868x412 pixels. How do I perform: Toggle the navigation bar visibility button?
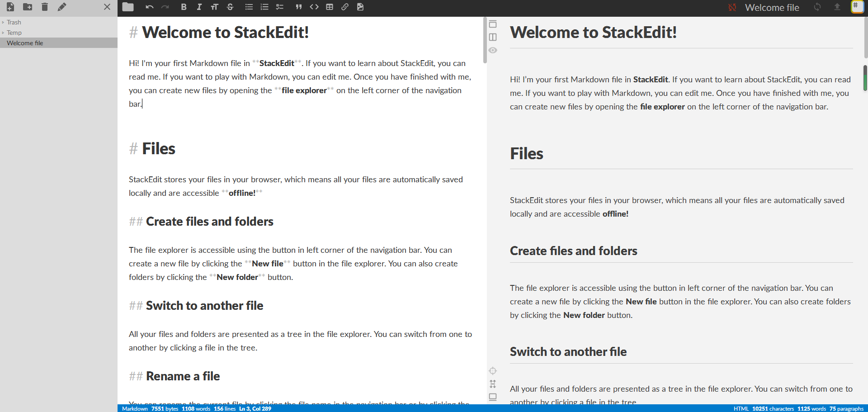click(493, 24)
